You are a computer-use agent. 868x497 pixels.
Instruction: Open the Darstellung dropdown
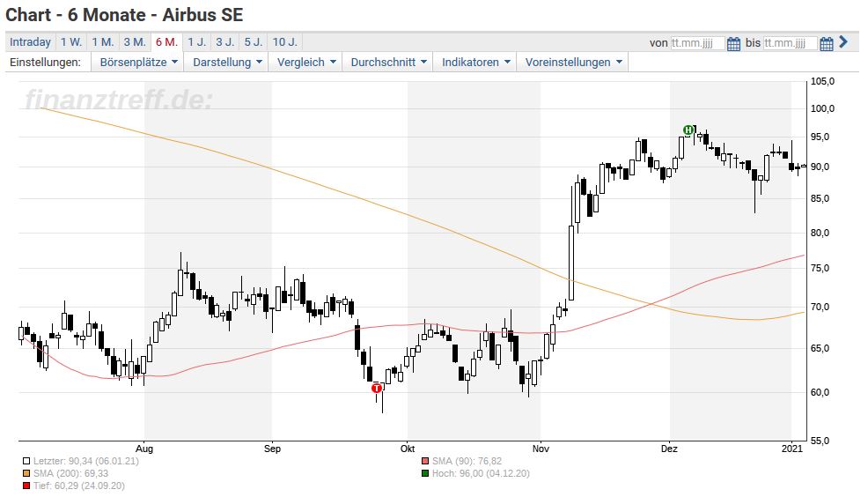pos(227,62)
